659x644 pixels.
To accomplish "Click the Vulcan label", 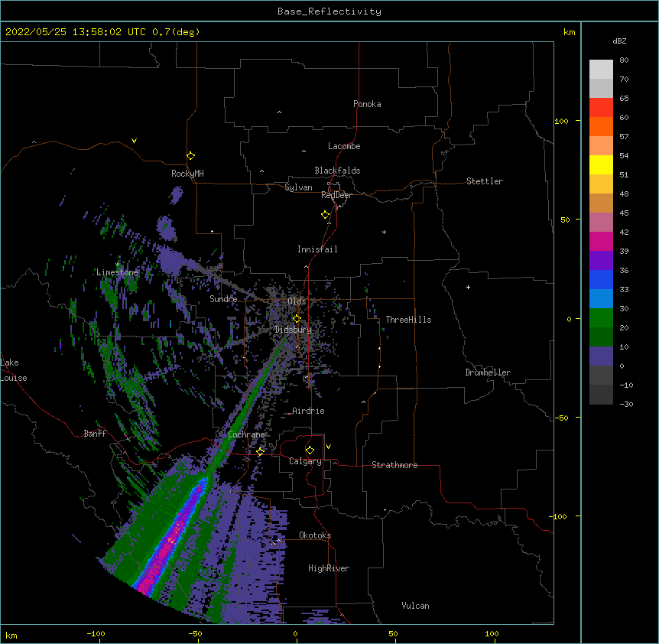I will (415, 606).
